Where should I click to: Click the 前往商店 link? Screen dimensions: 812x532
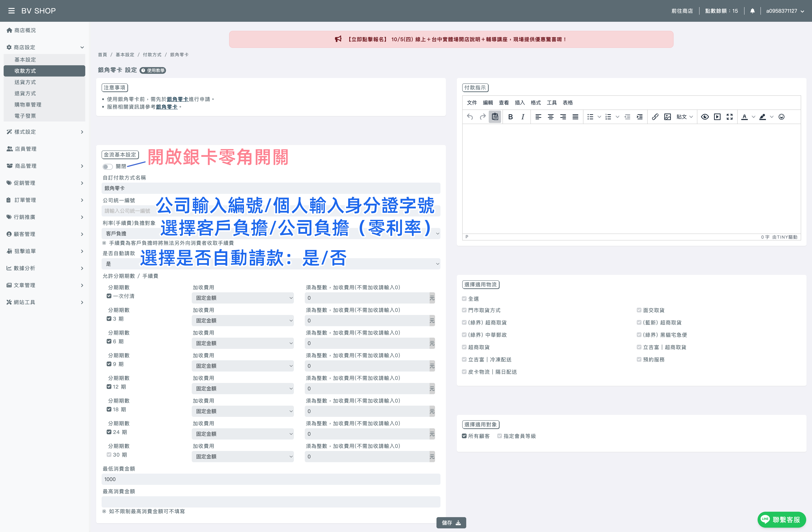pos(682,11)
